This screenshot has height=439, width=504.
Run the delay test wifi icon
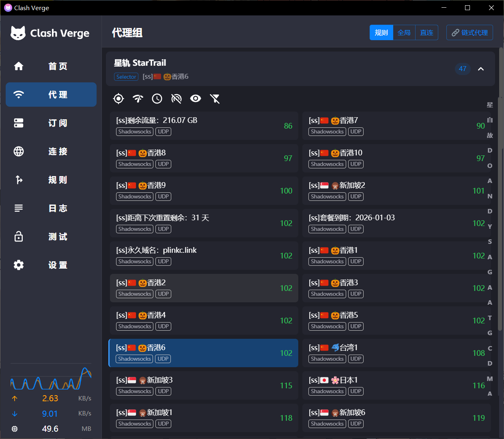pyautogui.click(x=138, y=99)
